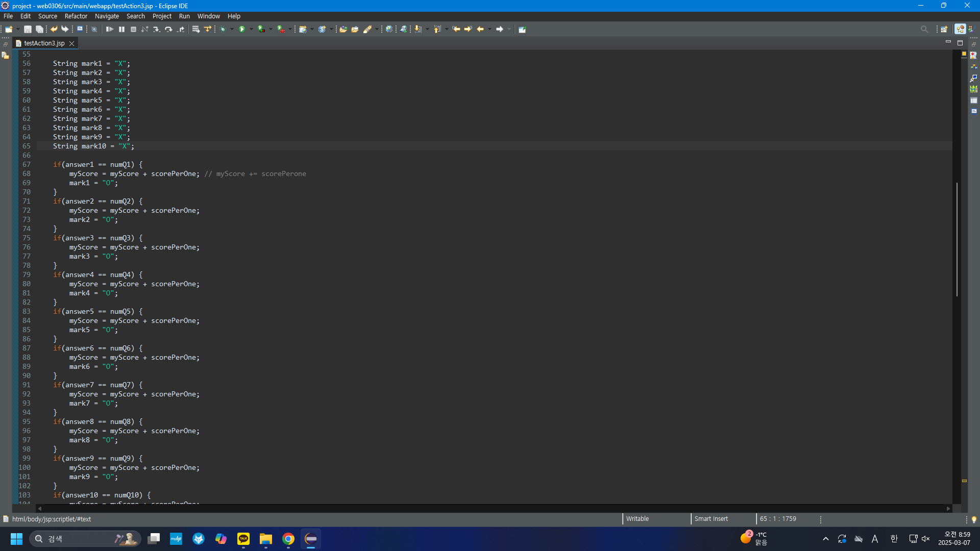980x551 pixels.
Task: Expand the Debug button dropdown arrow
Action: pos(232,29)
